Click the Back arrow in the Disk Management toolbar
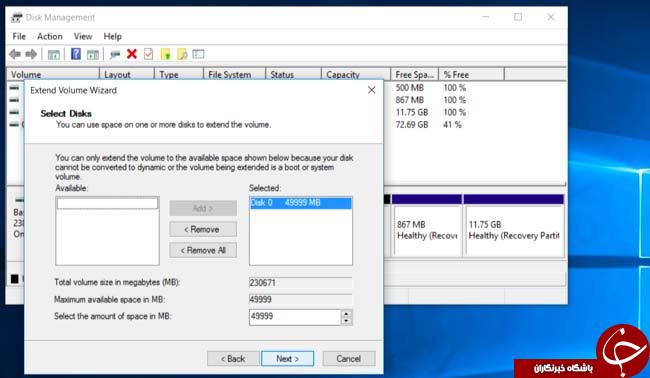This screenshot has height=378, width=650. click(x=15, y=54)
